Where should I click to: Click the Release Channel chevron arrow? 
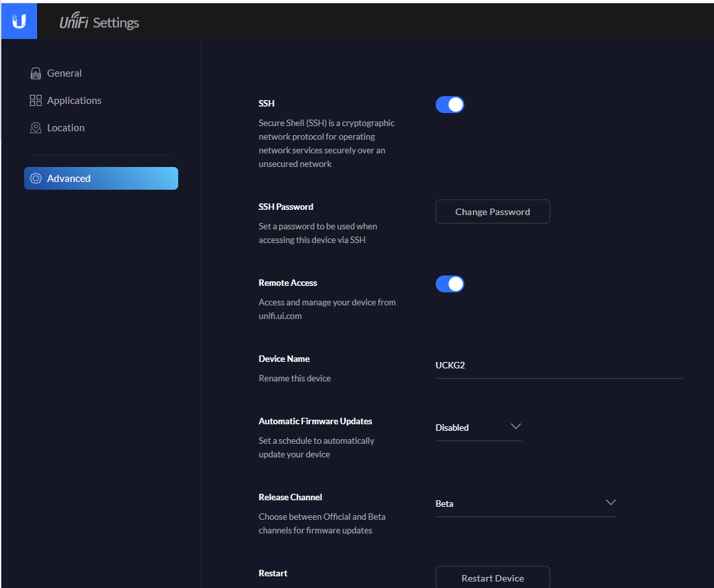(610, 503)
